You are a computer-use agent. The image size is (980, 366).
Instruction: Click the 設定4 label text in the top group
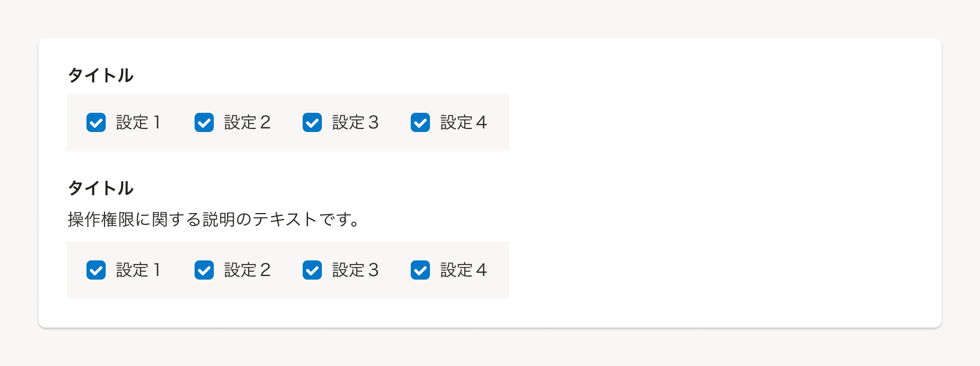point(463,122)
